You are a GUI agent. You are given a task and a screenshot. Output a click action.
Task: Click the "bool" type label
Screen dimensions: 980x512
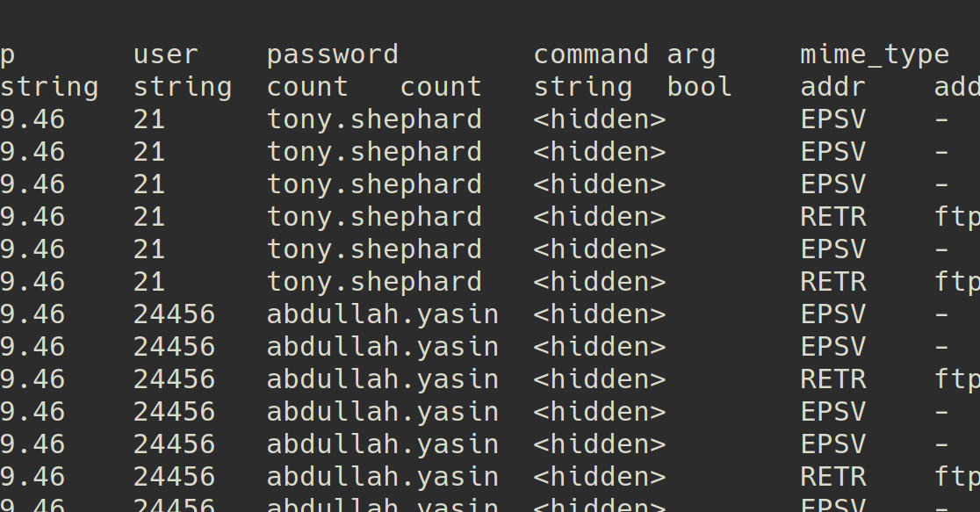click(x=699, y=87)
